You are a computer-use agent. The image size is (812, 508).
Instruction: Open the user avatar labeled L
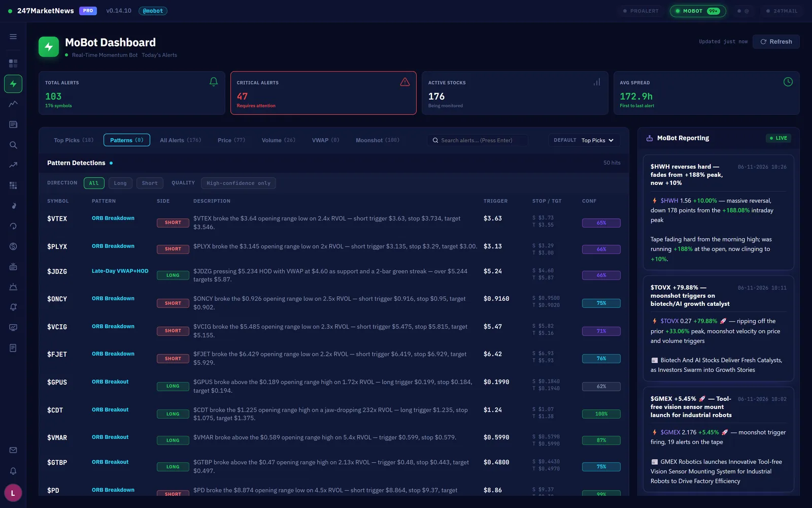point(13,493)
